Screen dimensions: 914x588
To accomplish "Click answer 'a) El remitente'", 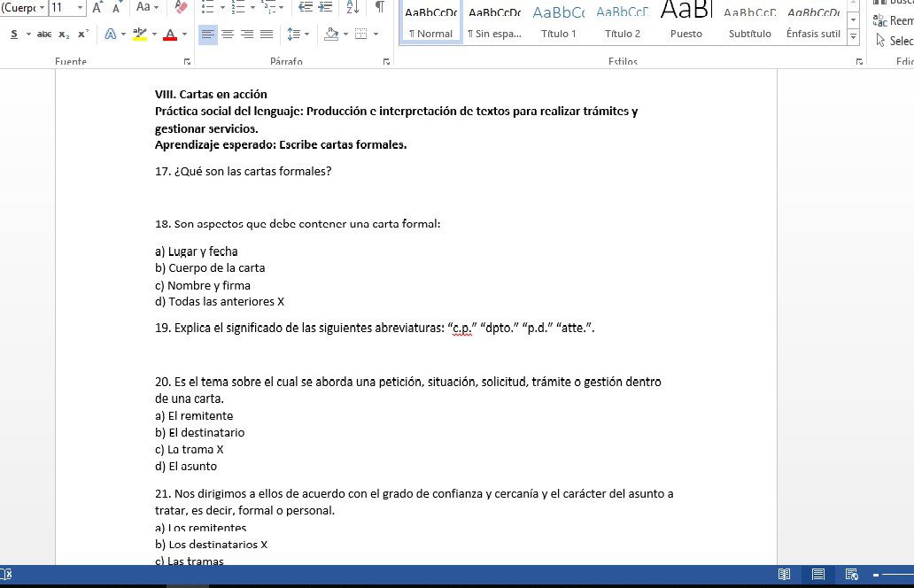I will click(194, 416).
